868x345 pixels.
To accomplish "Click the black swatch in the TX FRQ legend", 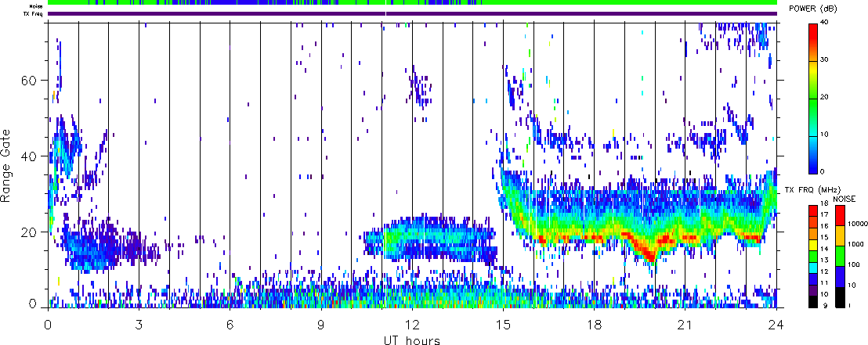I will coord(813,301).
